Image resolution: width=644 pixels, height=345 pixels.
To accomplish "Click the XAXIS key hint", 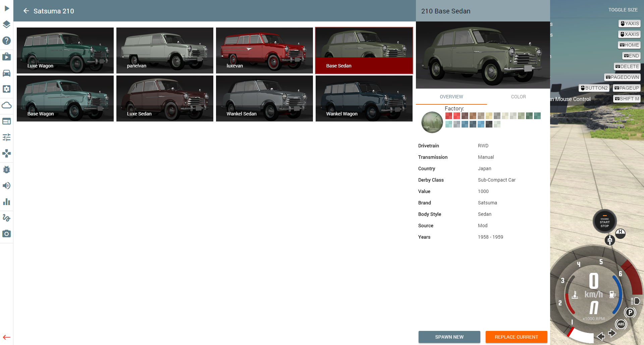I will [629, 34].
